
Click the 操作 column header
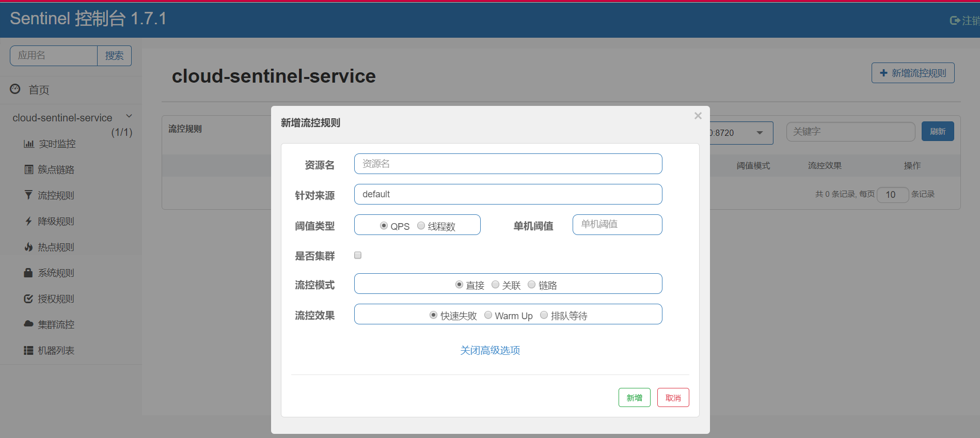(912, 166)
